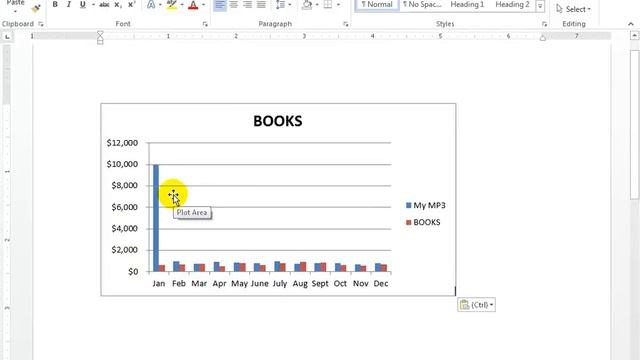This screenshot has height=360, width=640.
Task: Collapse the ribbon with the arrow
Action: [x=631, y=24]
